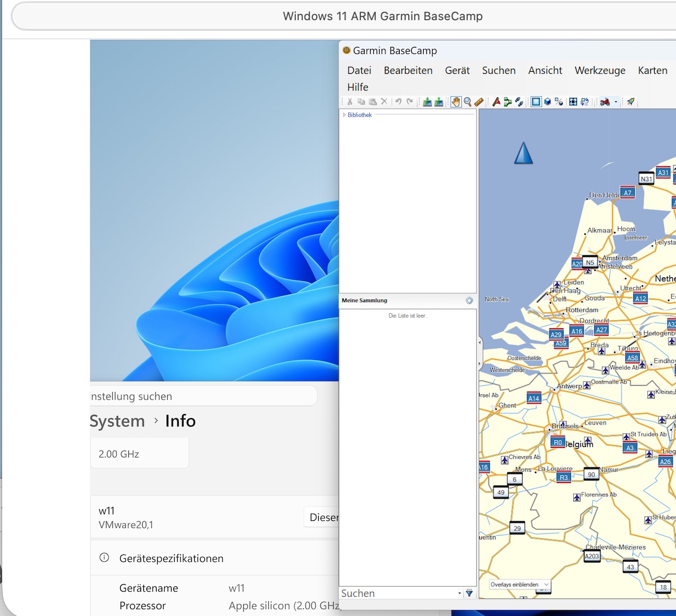This screenshot has width=676, height=616.
Task: Click the Cut scissors icon in toolbar
Action: coord(350,102)
